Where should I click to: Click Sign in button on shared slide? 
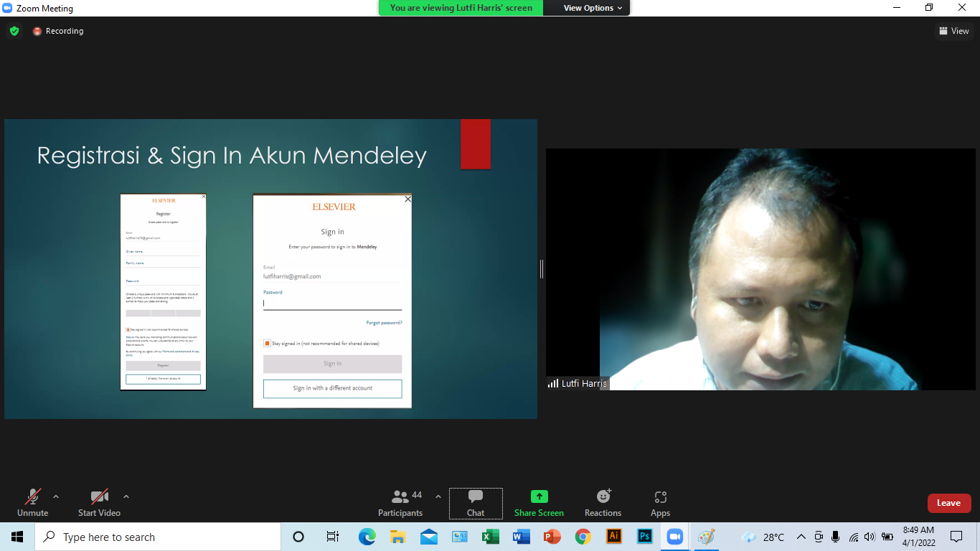[x=332, y=364]
